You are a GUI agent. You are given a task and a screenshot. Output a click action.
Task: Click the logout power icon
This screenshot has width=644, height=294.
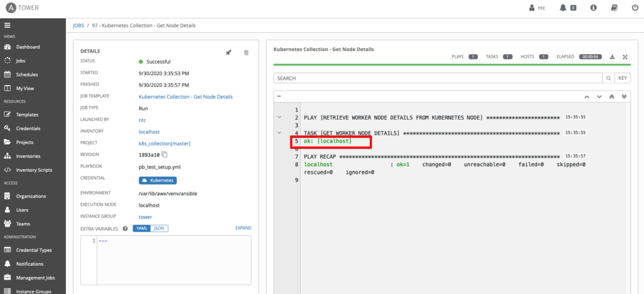click(635, 8)
